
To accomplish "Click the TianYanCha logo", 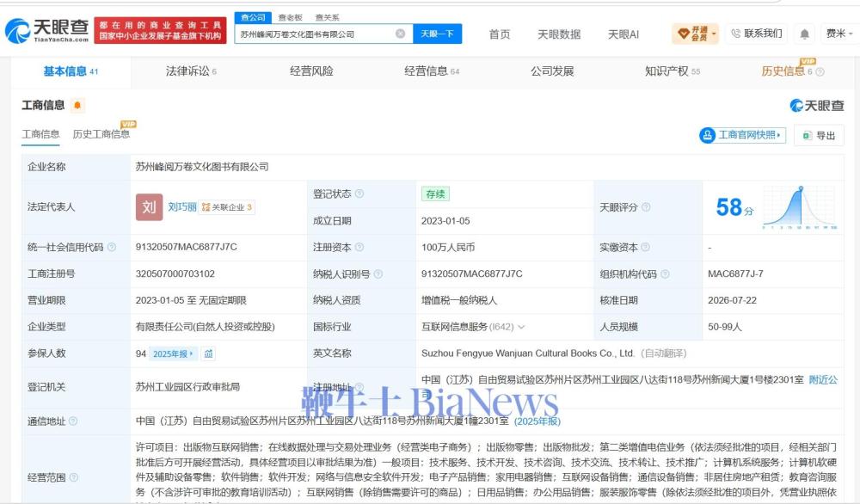I will (47, 31).
